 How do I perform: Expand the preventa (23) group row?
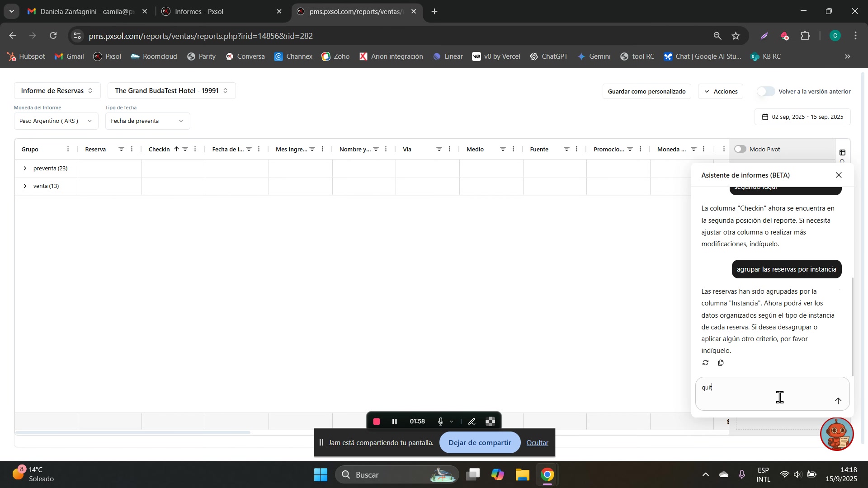pyautogui.click(x=25, y=169)
